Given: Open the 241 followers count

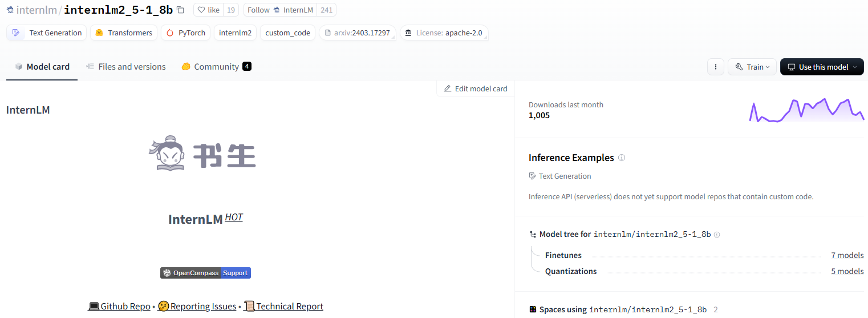Looking at the screenshot, I should coord(326,10).
